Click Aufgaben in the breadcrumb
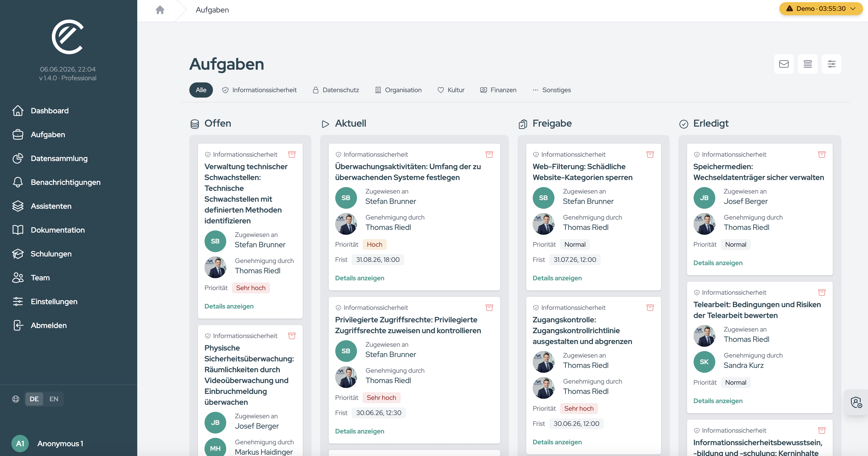Screen dimensions: 868x456 212,10
